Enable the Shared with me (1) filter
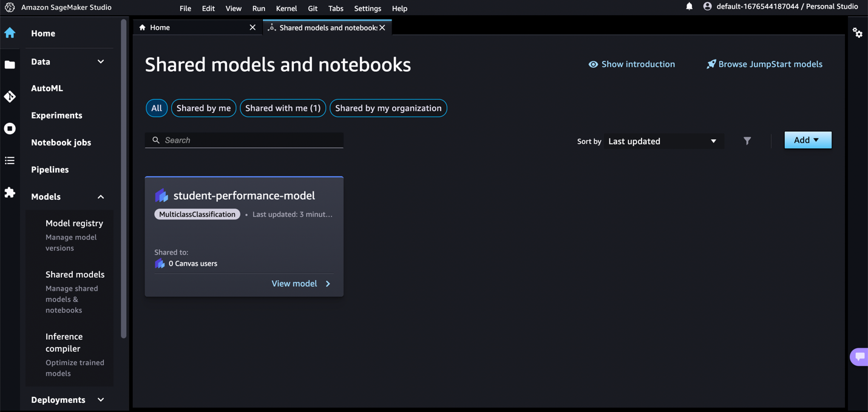868x412 pixels. (x=282, y=108)
